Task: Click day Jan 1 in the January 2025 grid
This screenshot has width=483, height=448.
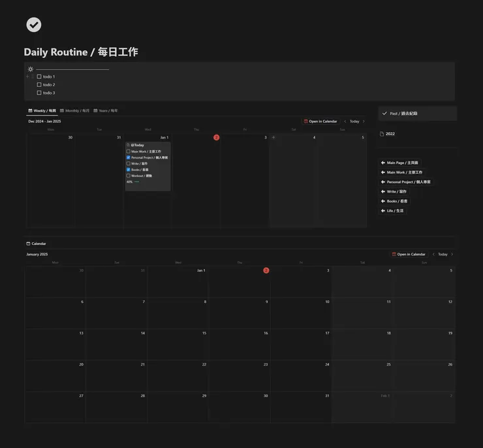Action: [201, 270]
